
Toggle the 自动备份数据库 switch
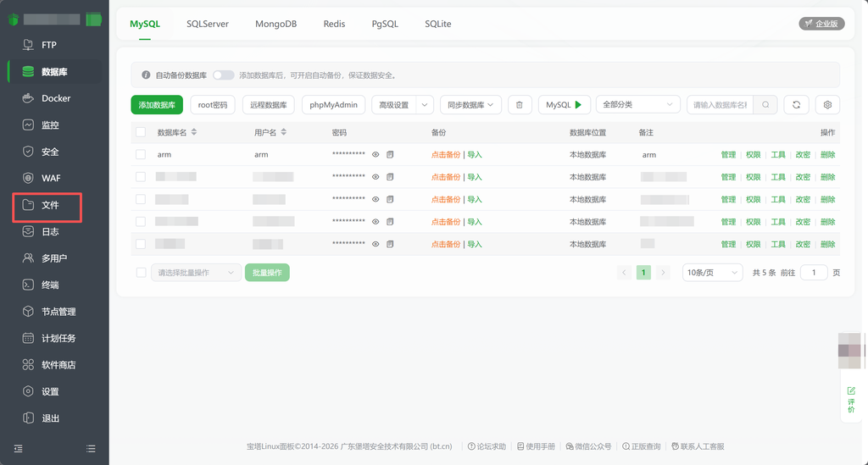click(x=224, y=75)
